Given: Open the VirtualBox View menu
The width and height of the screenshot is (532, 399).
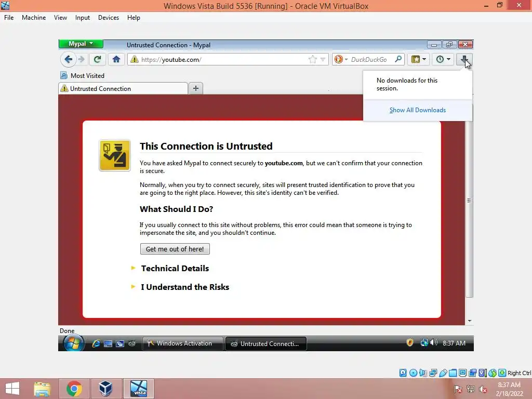Looking at the screenshot, I should tap(60, 18).
